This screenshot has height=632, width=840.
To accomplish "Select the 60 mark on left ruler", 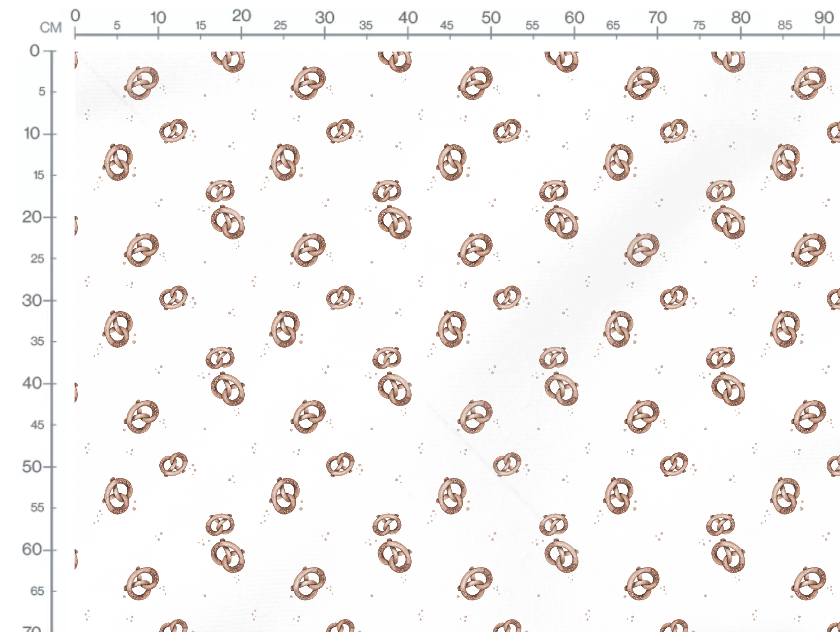I will tap(31, 549).
